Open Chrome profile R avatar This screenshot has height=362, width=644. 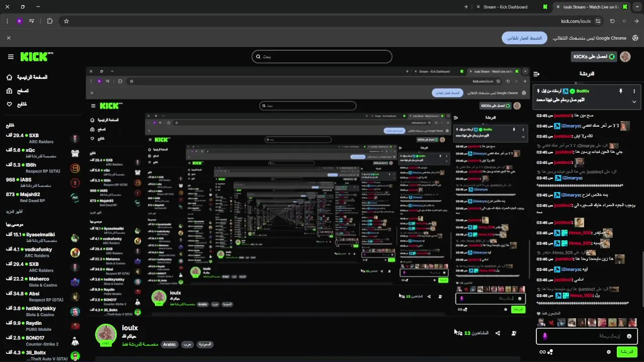(x=19, y=21)
